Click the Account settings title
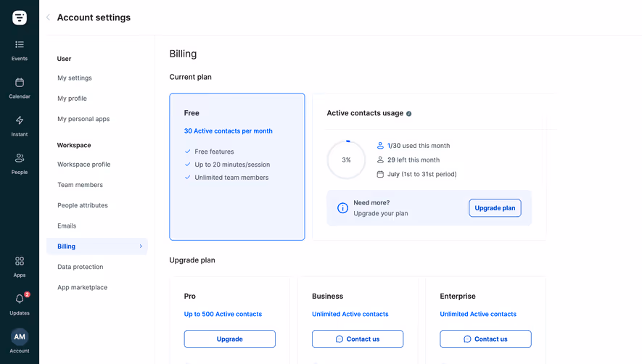Image resolution: width=642 pixels, height=364 pixels. [94, 17]
